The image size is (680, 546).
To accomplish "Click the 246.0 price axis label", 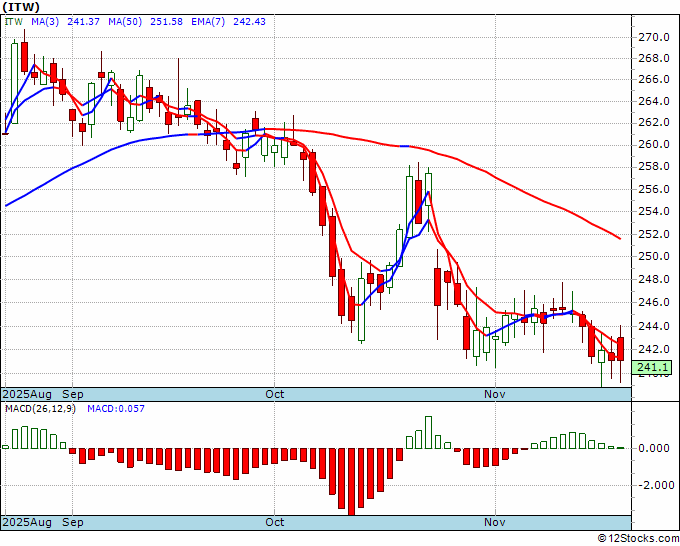I will 654,302.
